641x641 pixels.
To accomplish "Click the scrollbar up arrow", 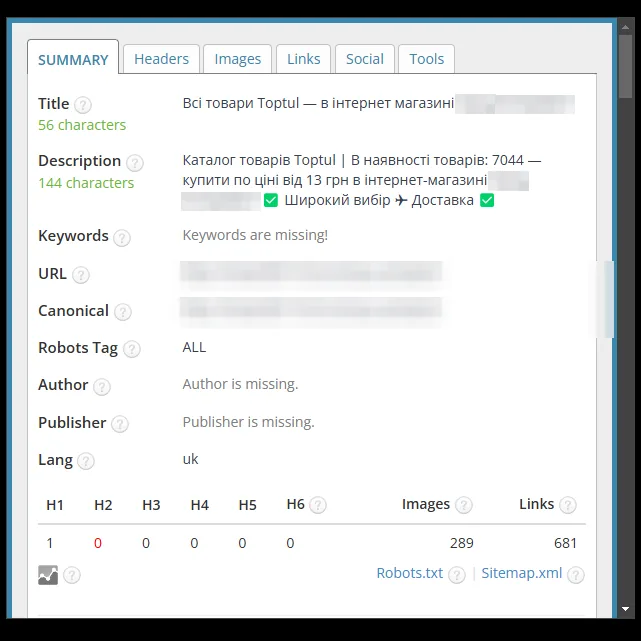I will click(625, 27).
